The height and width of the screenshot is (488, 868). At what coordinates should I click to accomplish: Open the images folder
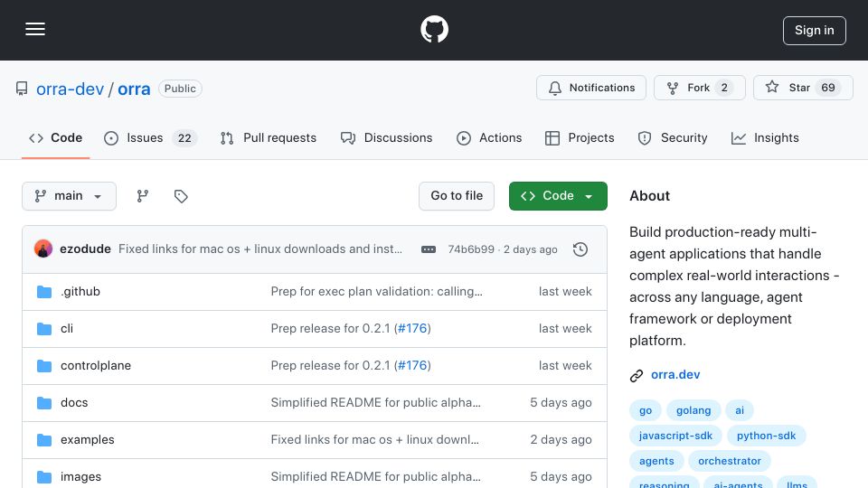pos(80,477)
